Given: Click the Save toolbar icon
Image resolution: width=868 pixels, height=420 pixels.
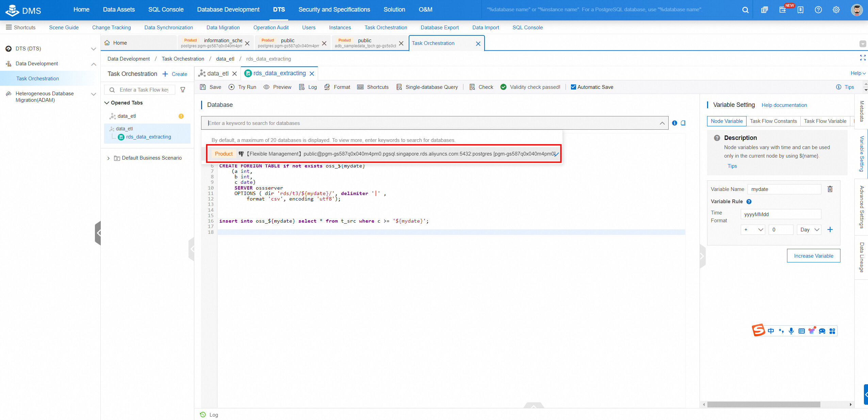Looking at the screenshot, I should coord(203,87).
